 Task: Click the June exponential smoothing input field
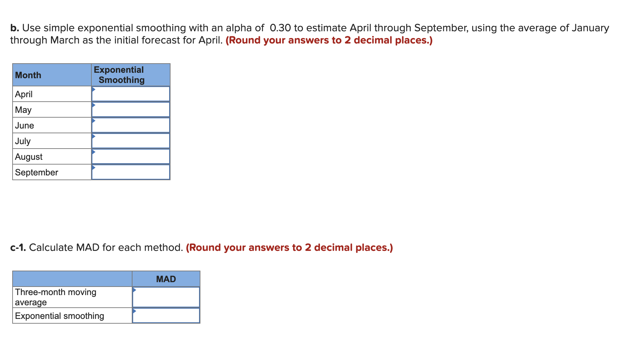pyautogui.click(x=131, y=124)
